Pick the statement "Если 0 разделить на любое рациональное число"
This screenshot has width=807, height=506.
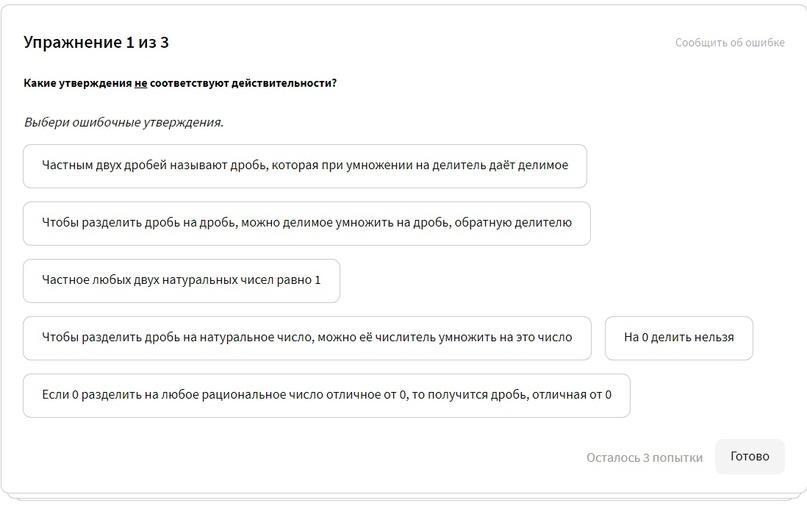(326, 395)
